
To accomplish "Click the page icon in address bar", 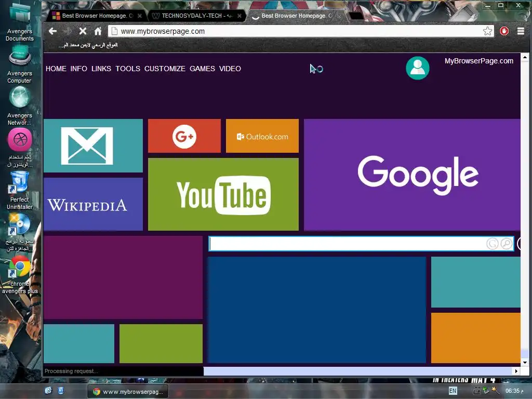I will point(115,31).
